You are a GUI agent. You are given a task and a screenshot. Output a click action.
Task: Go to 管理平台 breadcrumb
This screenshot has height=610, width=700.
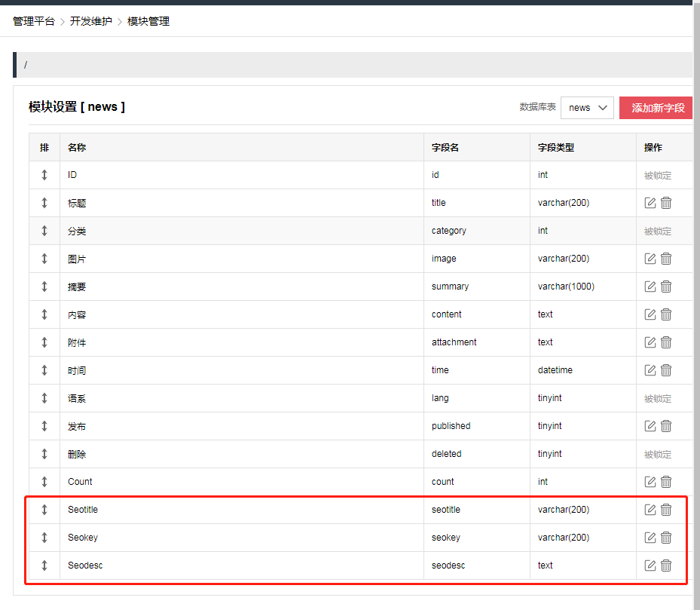pyautogui.click(x=34, y=21)
